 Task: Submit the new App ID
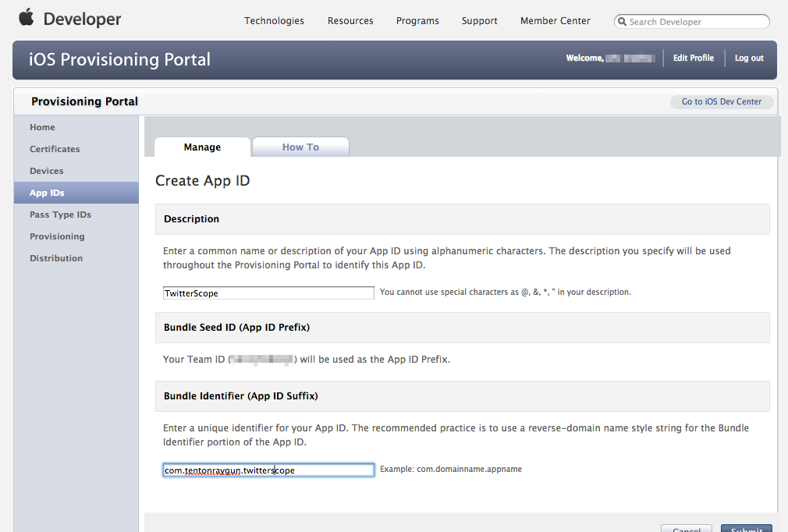click(x=747, y=528)
